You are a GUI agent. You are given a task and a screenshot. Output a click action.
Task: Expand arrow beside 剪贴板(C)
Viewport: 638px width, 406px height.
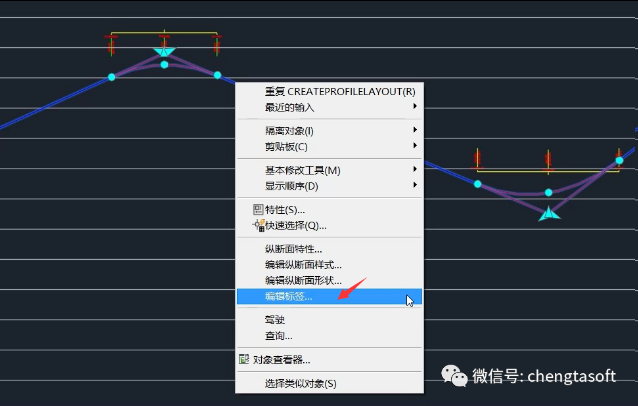(x=415, y=145)
